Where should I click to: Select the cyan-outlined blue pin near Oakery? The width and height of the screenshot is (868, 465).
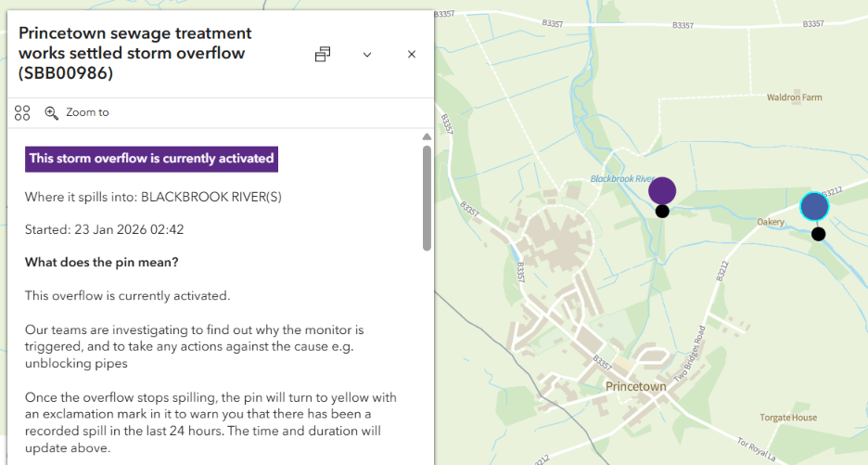click(x=814, y=206)
